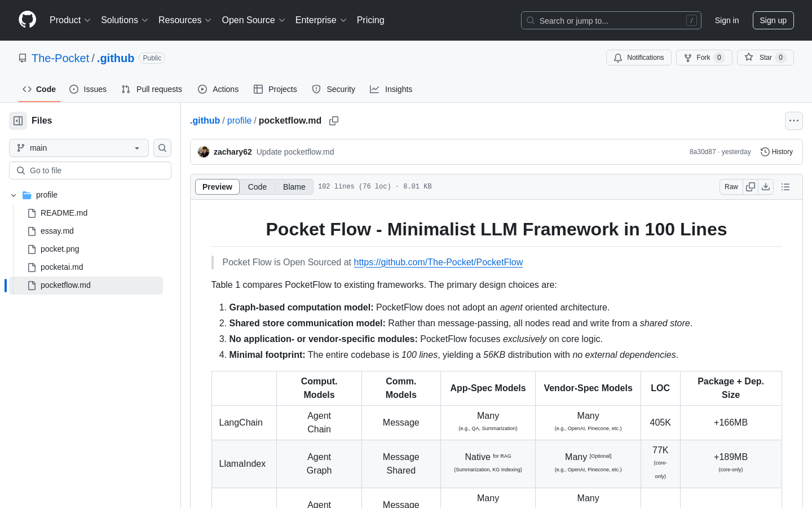Click the file icon beside pocket.png
Image resolution: width=812 pixels, height=508 pixels.
(32, 249)
